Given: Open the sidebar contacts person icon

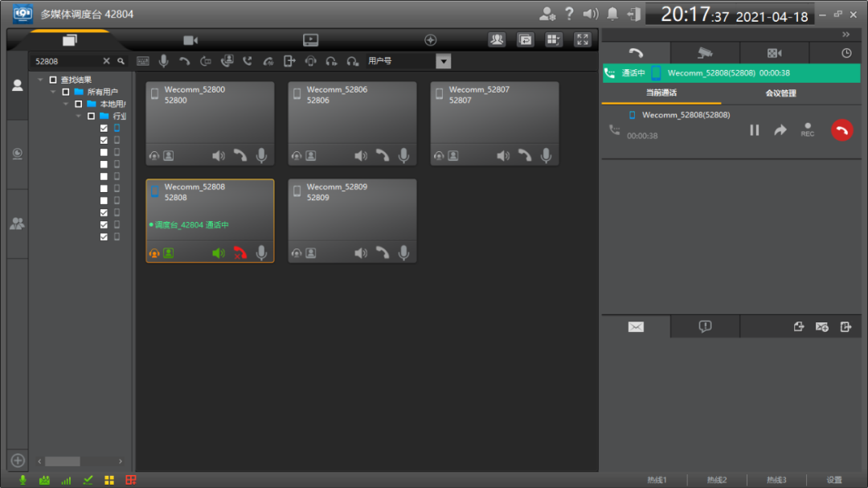Looking at the screenshot, I should pyautogui.click(x=18, y=85).
